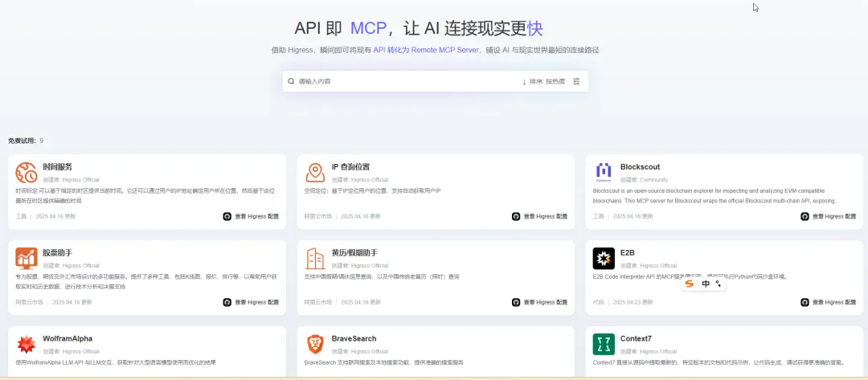Click 创建者: Community on Blockscout card
The height and width of the screenshot is (380, 868).
(x=644, y=180)
